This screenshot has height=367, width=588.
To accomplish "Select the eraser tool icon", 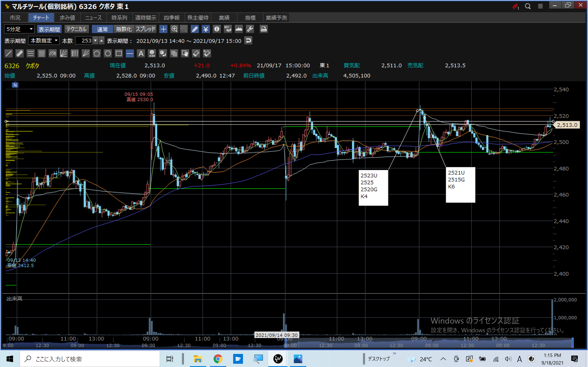I will [196, 53].
